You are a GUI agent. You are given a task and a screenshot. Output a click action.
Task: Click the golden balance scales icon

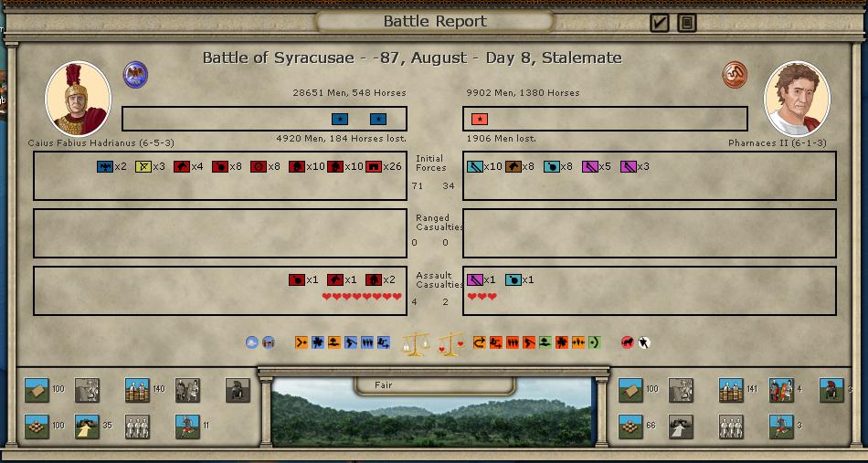point(416,343)
